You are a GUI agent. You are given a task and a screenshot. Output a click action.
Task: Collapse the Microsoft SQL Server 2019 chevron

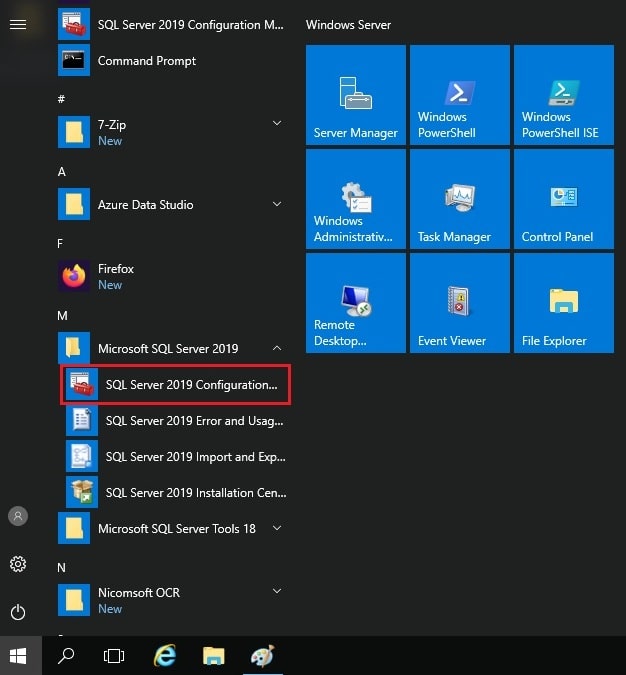277,348
